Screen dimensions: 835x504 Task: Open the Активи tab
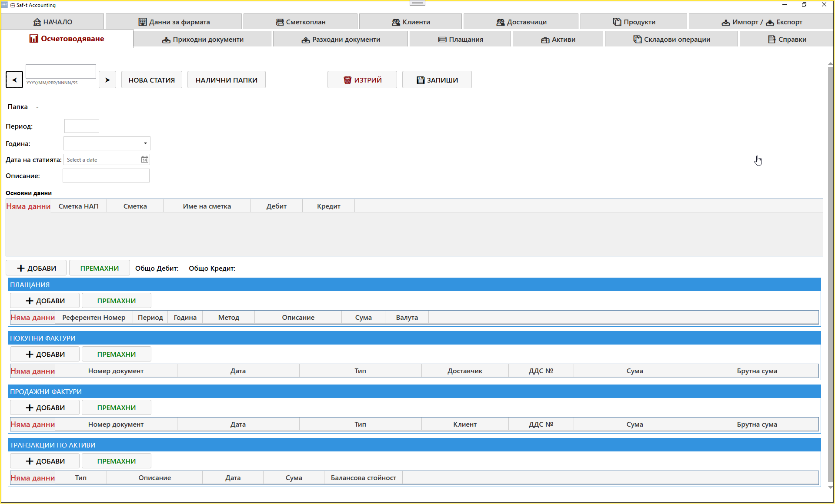point(558,39)
